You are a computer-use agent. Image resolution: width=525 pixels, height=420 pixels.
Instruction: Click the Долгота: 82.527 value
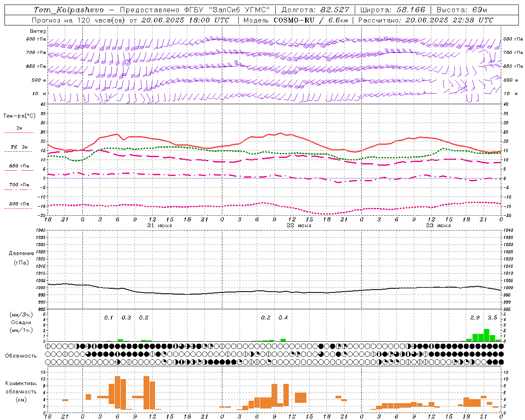click(x=315, y=9)
